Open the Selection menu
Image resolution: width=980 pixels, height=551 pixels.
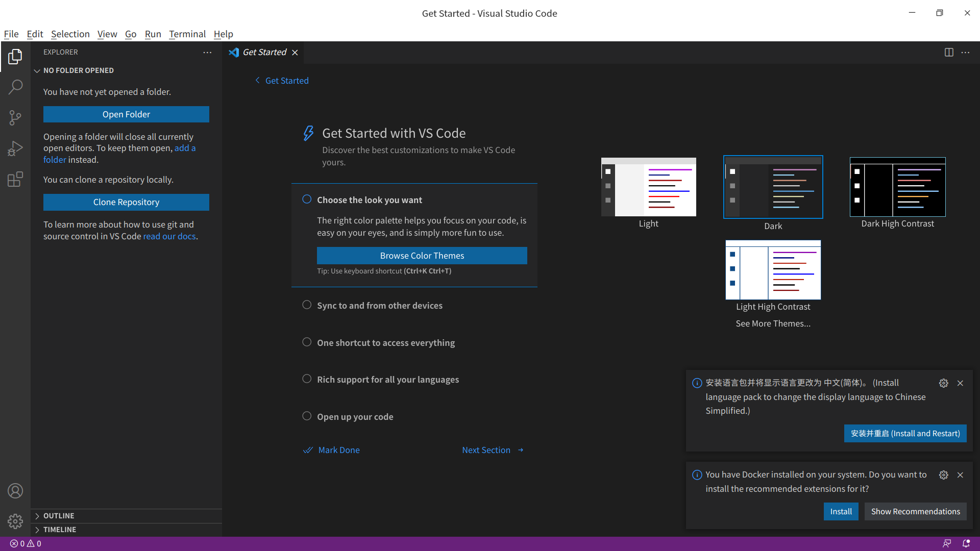click(70, 34)
